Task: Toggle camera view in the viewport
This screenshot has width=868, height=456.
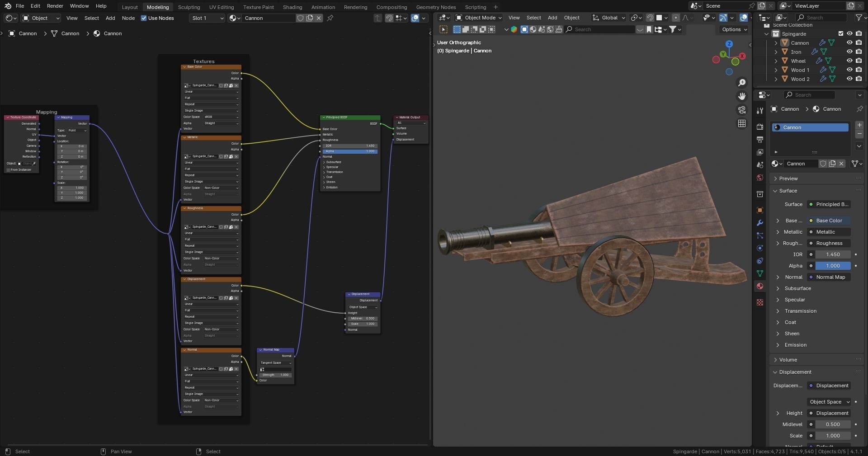Action: tap(742, 110)
